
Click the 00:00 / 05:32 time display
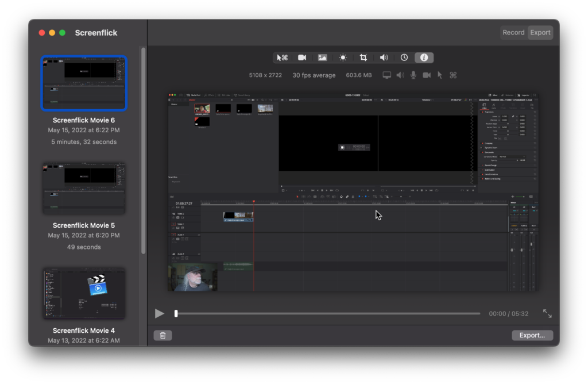(509, 313)
